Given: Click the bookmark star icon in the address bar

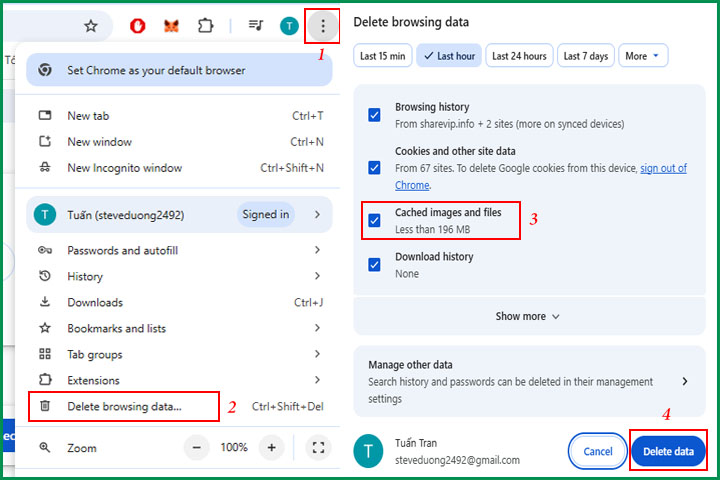Looking at the screenshot, I should 91,26.
